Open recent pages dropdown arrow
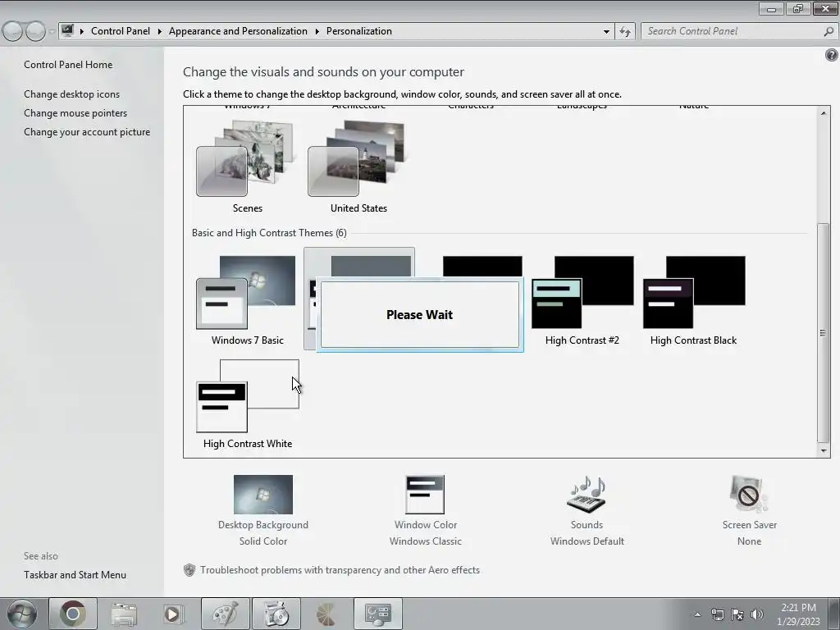 point(52,32)
